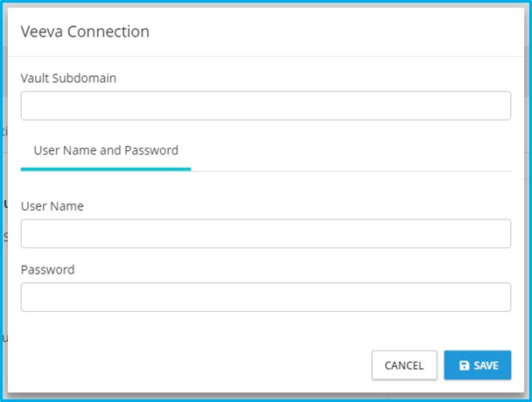This screenshot has width=532, height=402.
Task: Open the User Name and Password tab
Action: (106, 150)
